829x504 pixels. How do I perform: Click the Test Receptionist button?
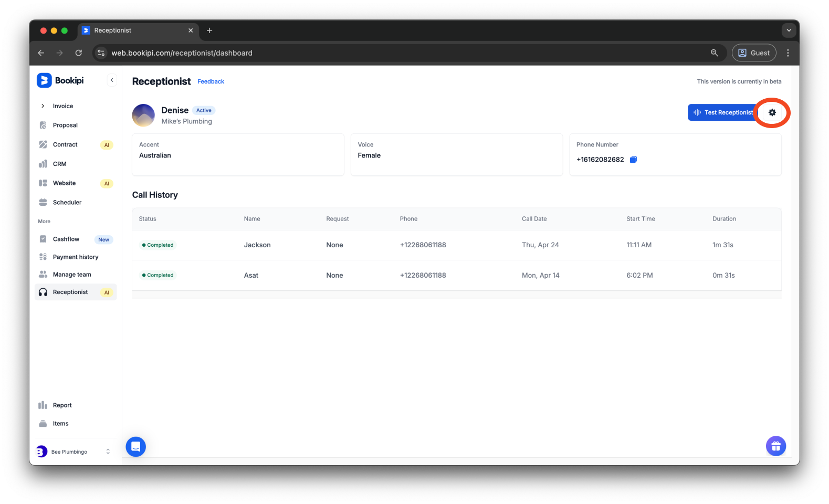point(723,112)
